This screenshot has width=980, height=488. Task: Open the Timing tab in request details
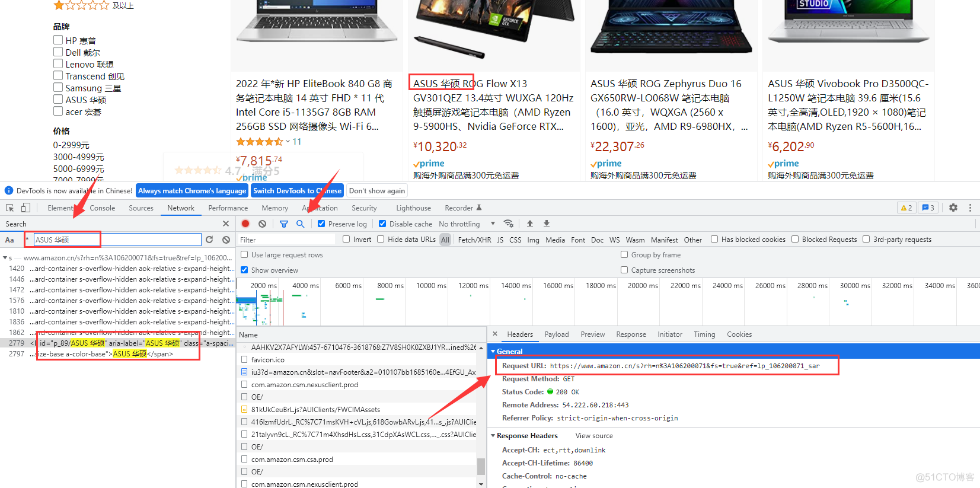point(705,334)
